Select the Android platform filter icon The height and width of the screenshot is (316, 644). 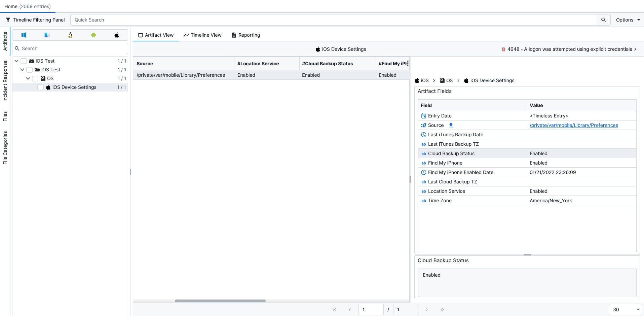pyautogui.click(x=93, y=35)
